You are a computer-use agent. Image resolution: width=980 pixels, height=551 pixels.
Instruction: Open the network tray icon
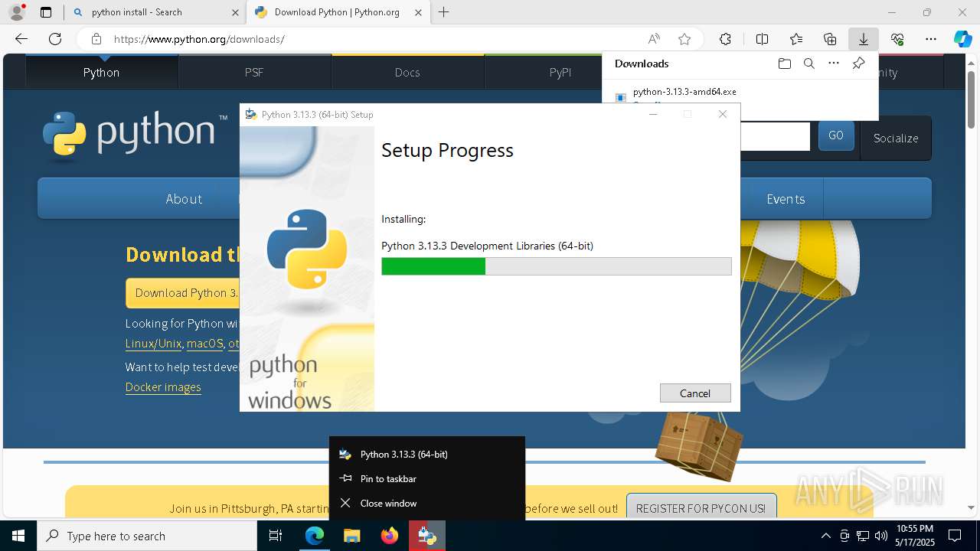tap(863, 536)
